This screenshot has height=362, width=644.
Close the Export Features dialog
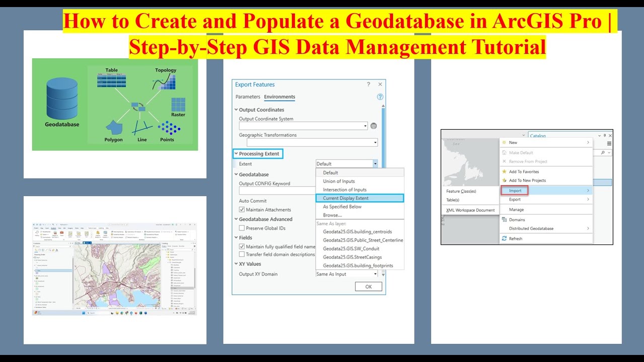[x=380, y=84]
